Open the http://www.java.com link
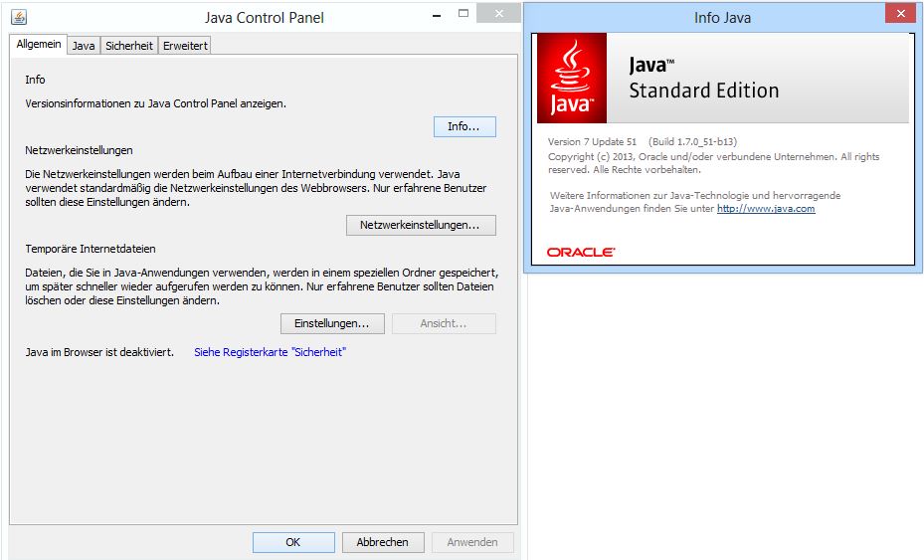This screenshot has width=924, height=560. tap(766, 209)
